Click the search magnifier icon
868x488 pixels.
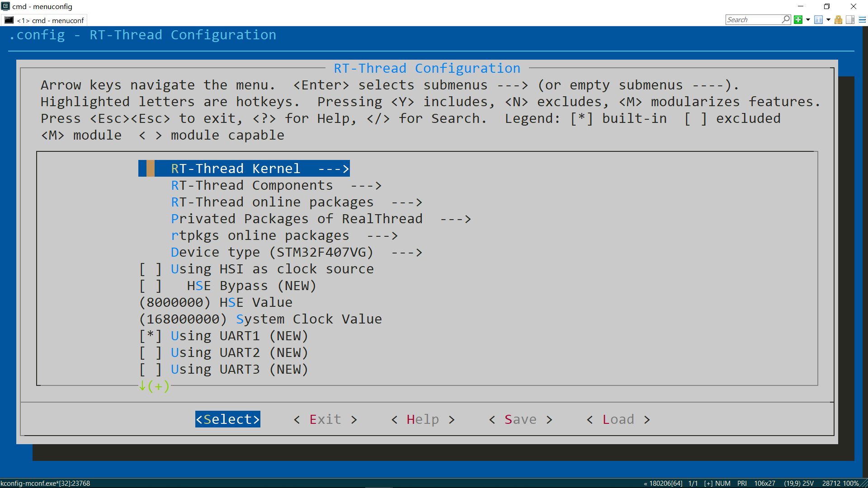786,19
